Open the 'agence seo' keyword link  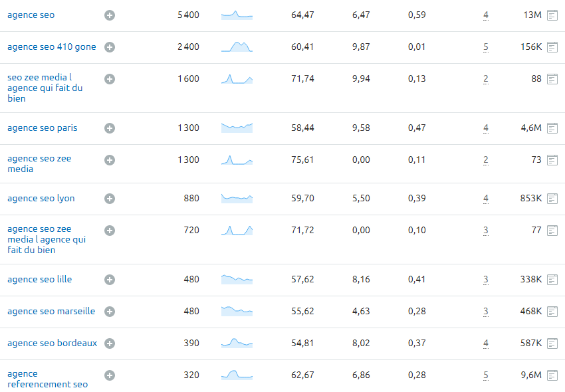pyautogui.click(x=31, y=15)
